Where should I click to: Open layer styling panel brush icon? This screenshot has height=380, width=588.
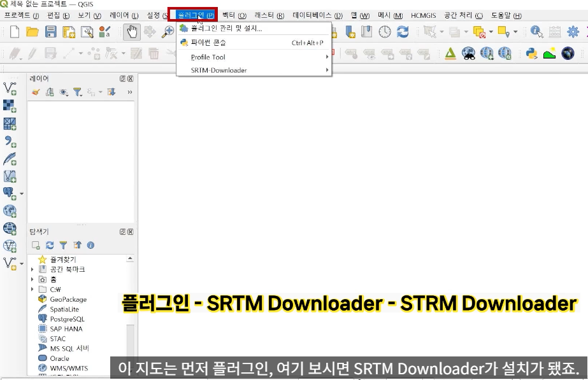click(x=36, y=92)
